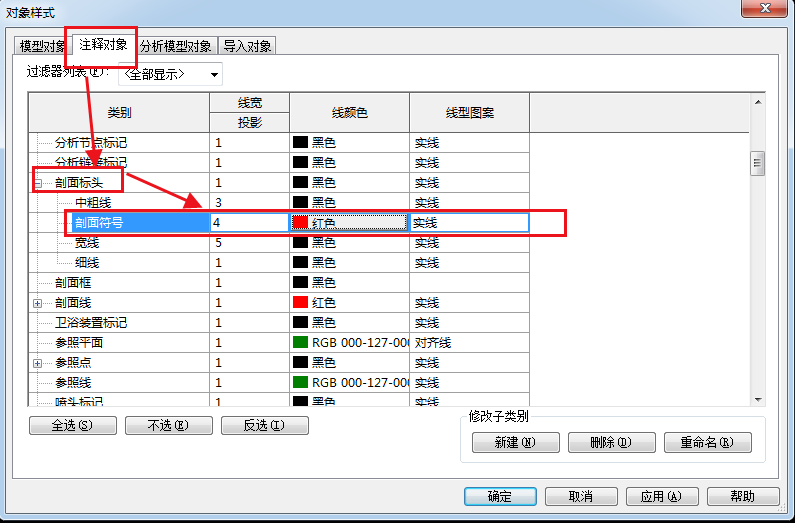Screen dimensions: 795x523
Task: Select the 参照线 category
Action: pos(73,383)
